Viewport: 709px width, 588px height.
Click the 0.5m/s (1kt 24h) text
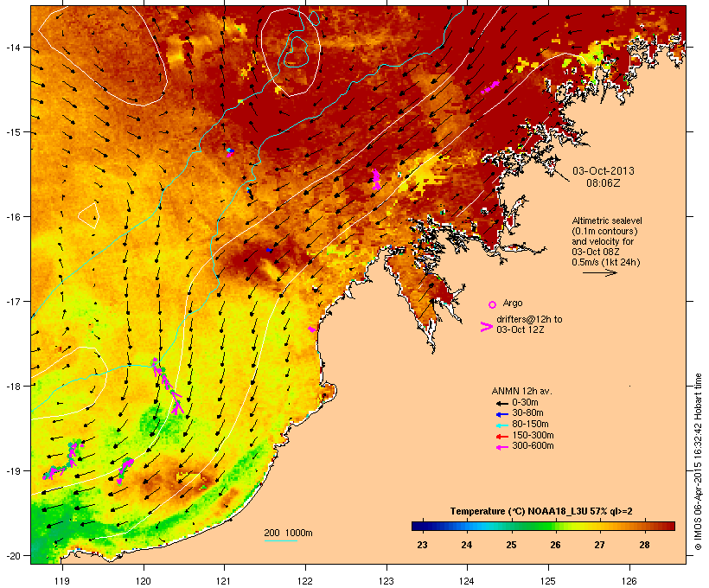pyautogui.click(x=606, y=262)
